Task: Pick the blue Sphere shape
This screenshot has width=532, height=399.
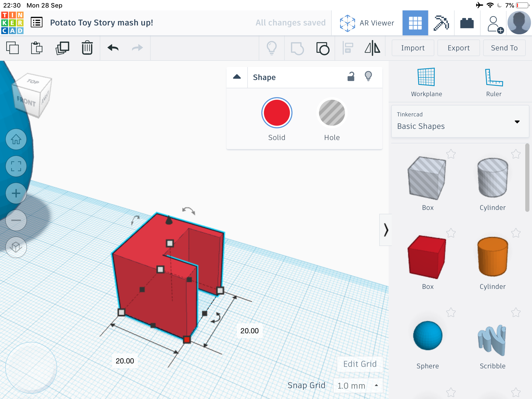Action: [x=428, y=336]
